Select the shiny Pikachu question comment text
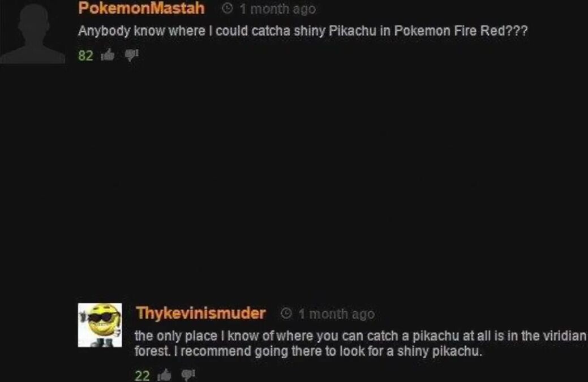This screenshot has height=382, width=588. pyautogui.click(x=303, y=31)
